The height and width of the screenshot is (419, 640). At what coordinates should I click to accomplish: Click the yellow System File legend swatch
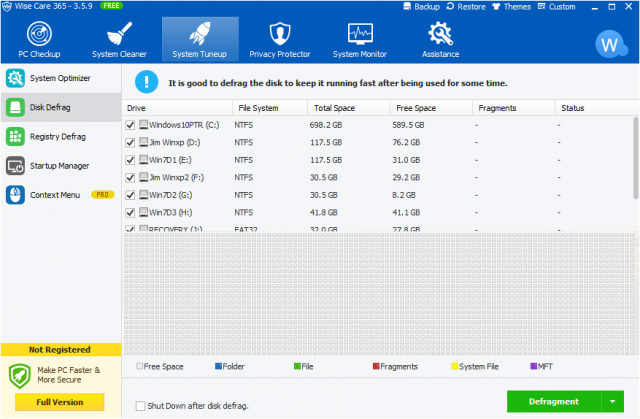pos(455,366)
